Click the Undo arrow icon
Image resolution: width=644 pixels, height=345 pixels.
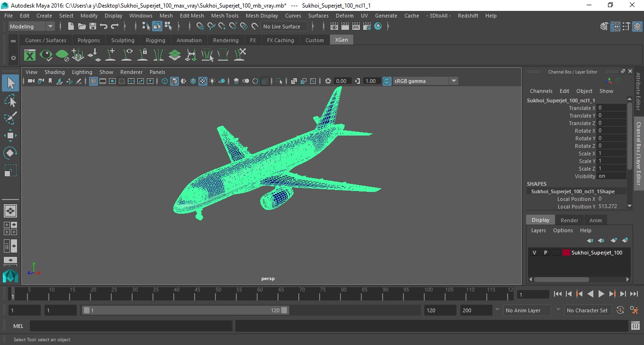click(x=104, y=27)
